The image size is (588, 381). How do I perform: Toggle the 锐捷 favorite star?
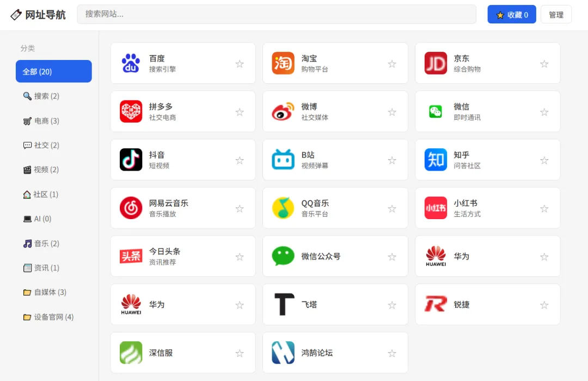pos(544,305)
